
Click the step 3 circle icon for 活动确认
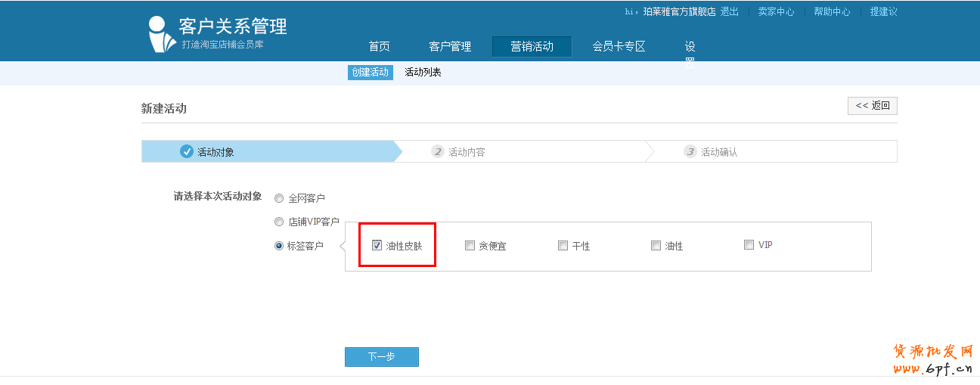coord(690,151)
